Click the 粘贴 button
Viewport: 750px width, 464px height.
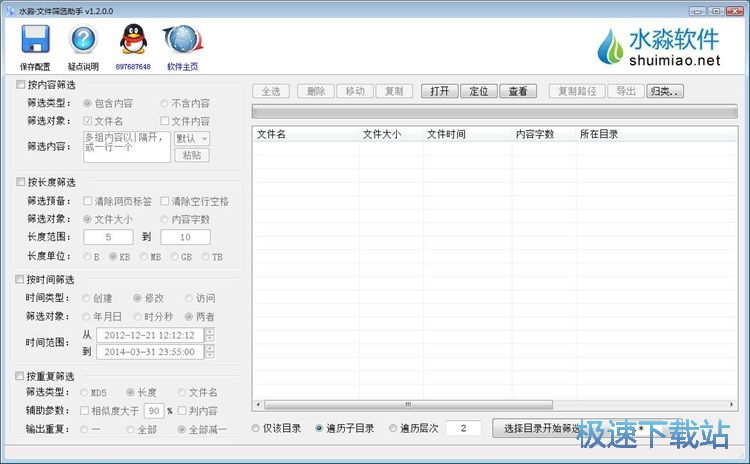[192, 155]
